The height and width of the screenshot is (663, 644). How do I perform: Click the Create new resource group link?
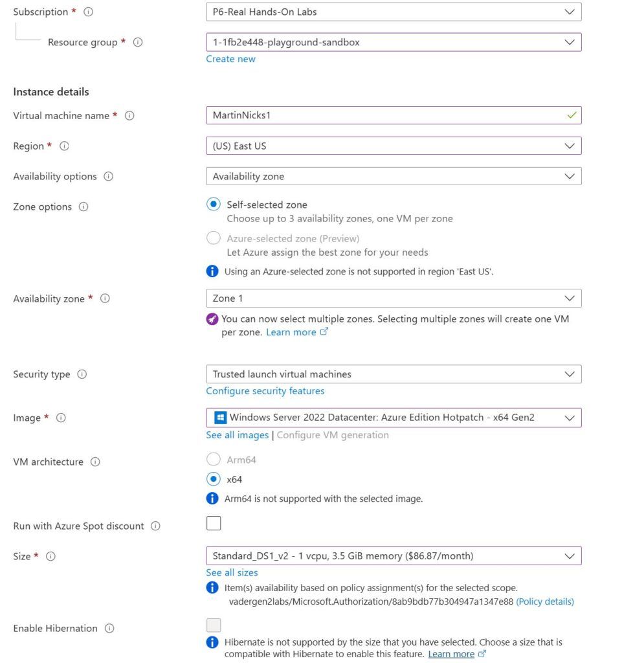point(230,59)
